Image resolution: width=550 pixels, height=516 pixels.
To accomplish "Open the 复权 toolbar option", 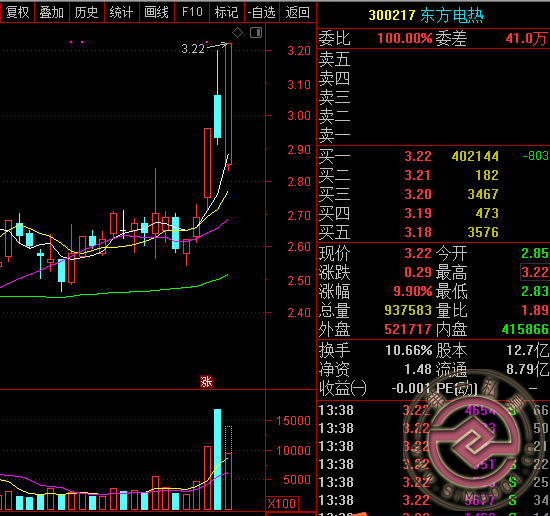I will pos(17,12).
